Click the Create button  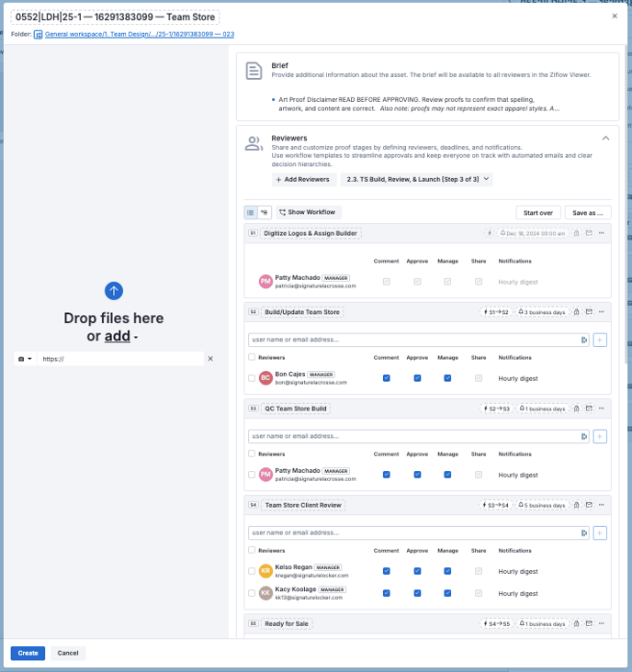click(x=28, y=654)
